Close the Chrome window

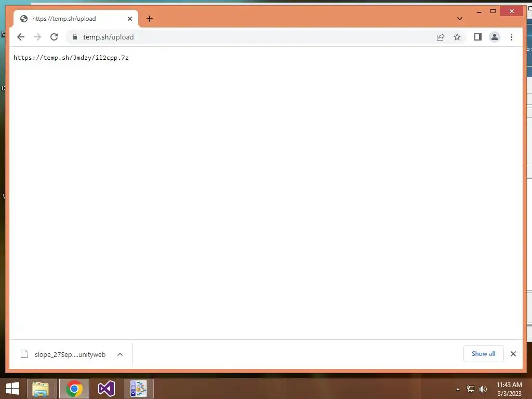click(512, 11)
